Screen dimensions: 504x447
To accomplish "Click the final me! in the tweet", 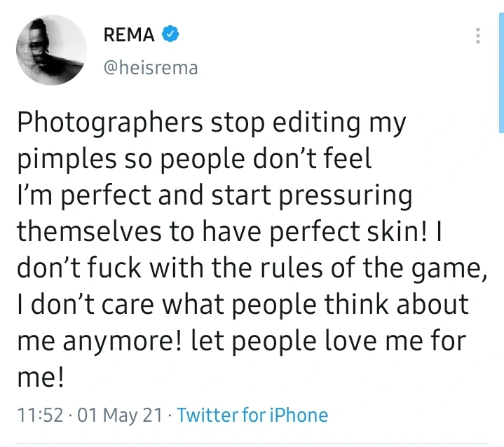I will coord(41,379).
